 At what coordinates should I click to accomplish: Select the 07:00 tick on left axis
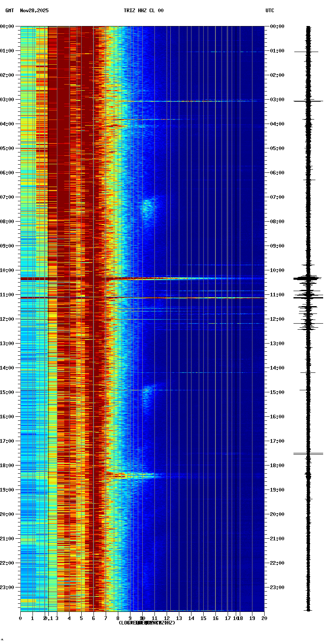(7, 197)
